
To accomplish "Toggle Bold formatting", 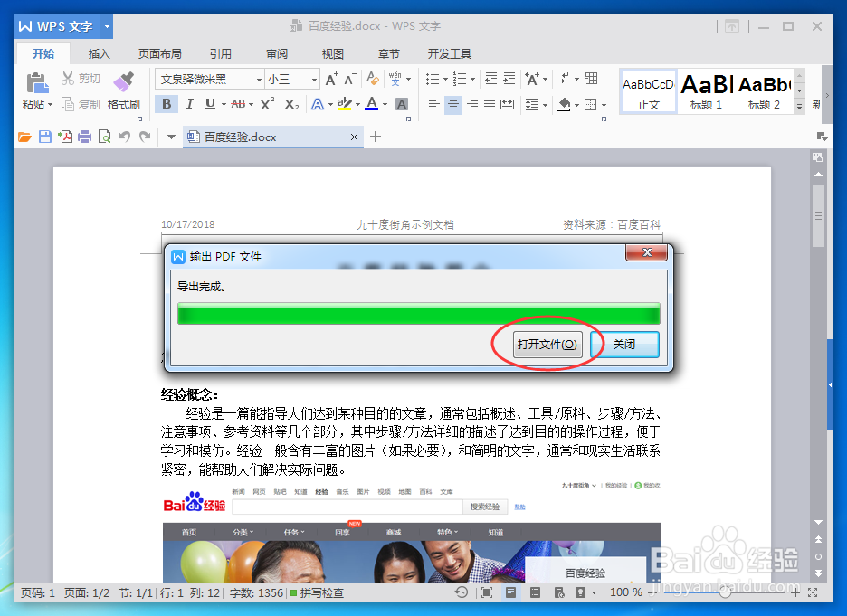I will coord(167,104).
